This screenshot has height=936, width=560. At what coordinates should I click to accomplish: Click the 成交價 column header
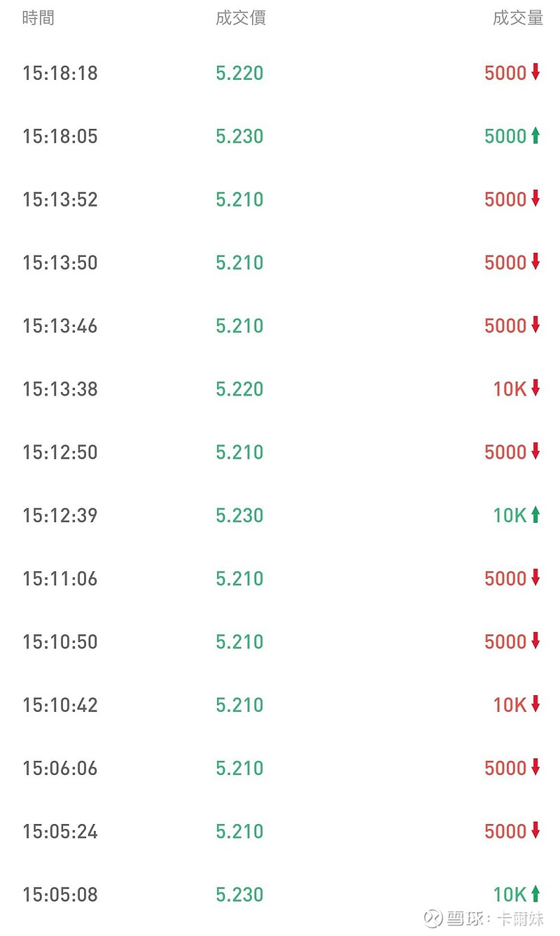240,18
